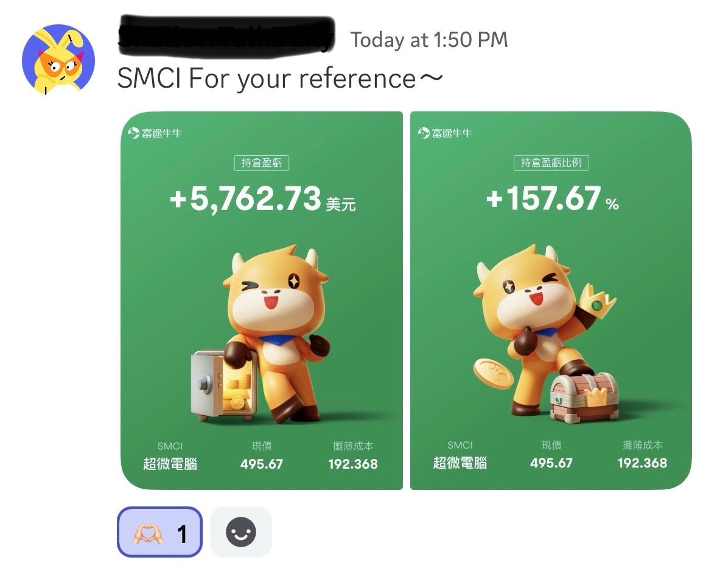Click the 富途牛牛 logo on right card
This screenshot has height=588, width=717.
point(445,133)
